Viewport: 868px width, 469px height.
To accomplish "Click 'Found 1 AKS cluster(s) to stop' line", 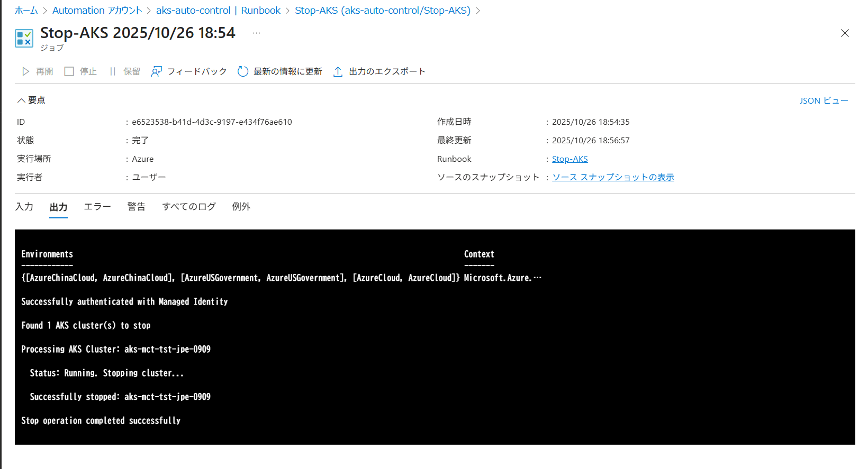I will 86,325.
